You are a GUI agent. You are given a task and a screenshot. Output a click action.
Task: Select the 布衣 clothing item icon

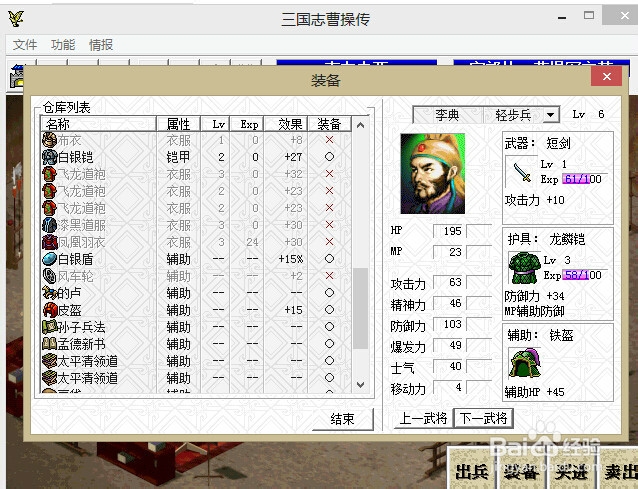[x=50, y=140]
